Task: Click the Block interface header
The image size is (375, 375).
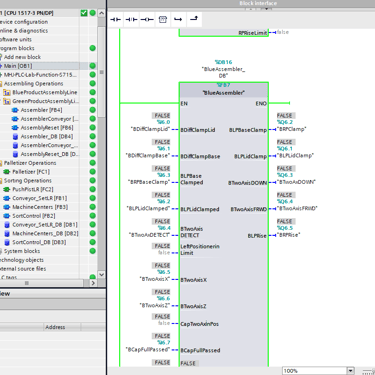Action: (258, 3)
